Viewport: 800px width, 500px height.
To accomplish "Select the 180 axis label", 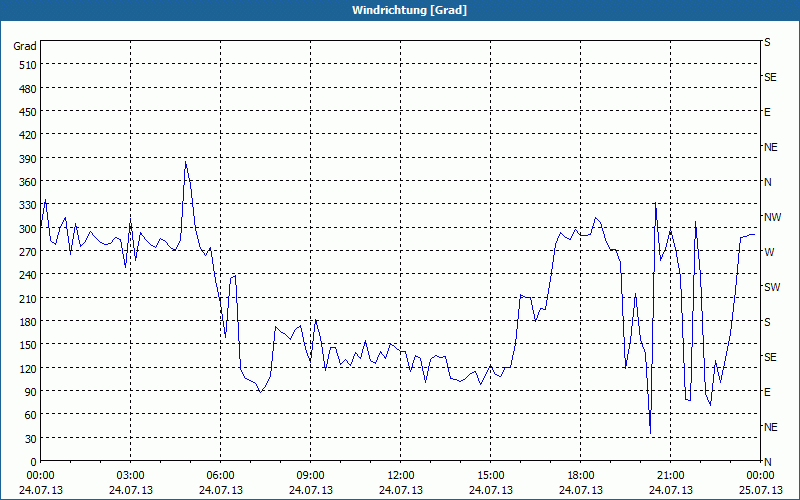I will coord(28,322).
